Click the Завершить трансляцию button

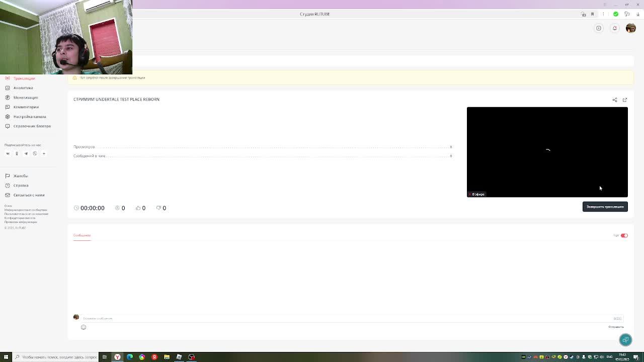click(x=605, y=207)
